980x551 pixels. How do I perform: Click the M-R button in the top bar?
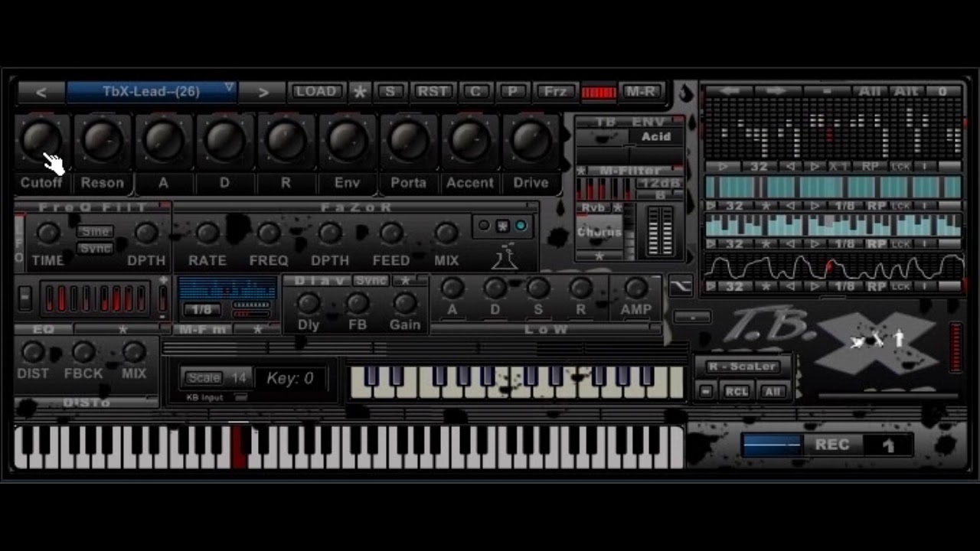tap(641, 91)
